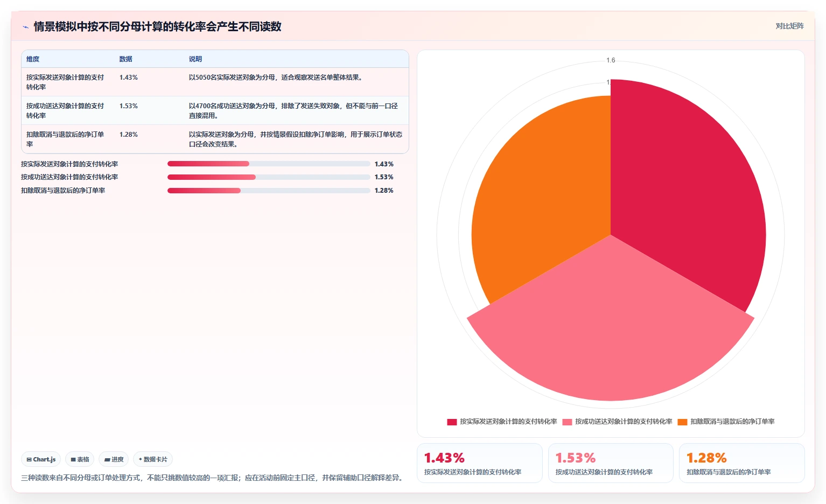Image resolution: width=826 pixels, height=504 pixels.
Task: Toggle crimson legend swatch for 按实际发送对象
Action: click(452, 422)
